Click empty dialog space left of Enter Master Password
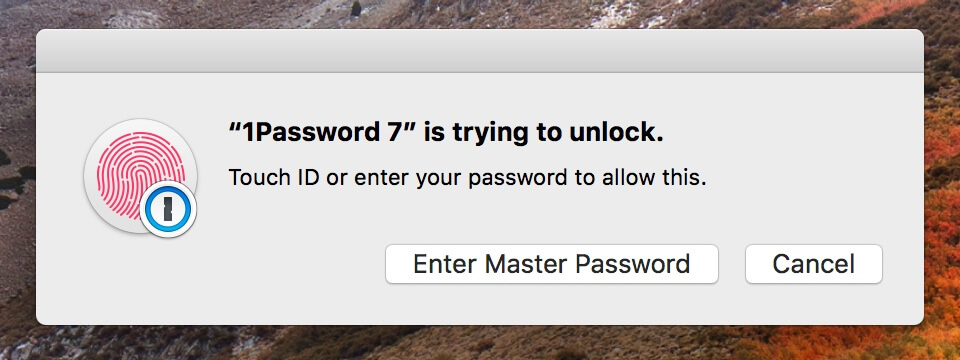This screenshot has height=360, width=960. click(294, 264)
